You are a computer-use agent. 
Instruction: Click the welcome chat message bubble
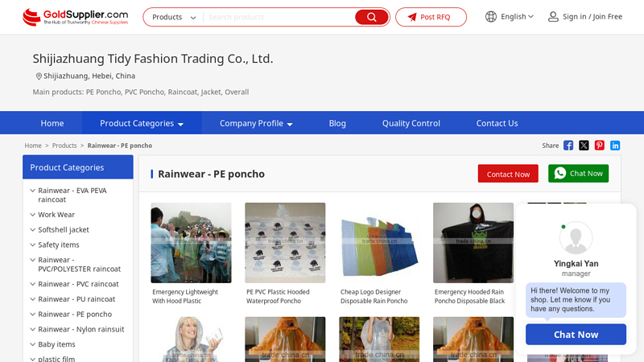(x=576, y=299)
